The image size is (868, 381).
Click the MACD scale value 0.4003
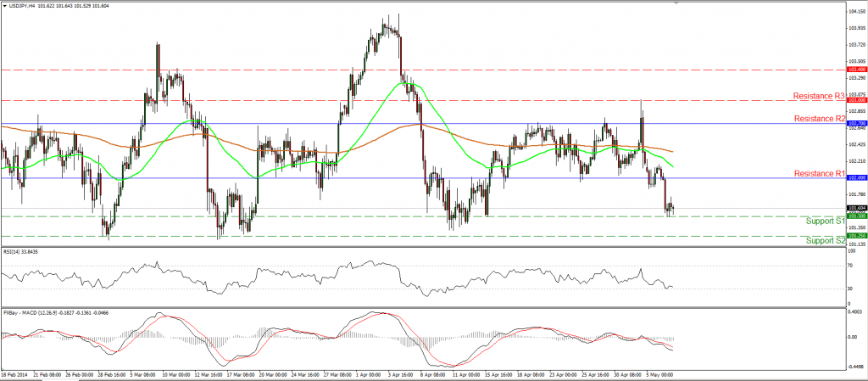(x=856, y=311)
